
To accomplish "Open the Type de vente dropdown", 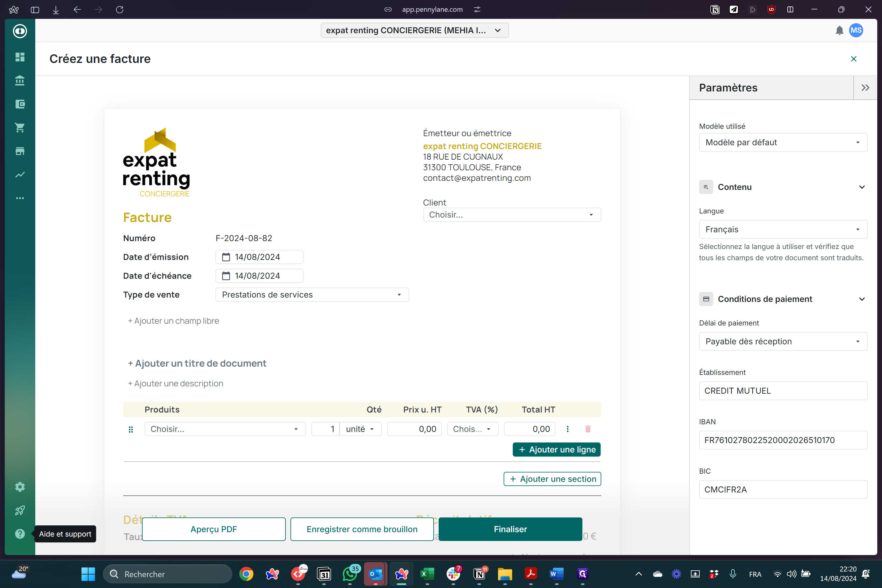I will click(312, 295).
